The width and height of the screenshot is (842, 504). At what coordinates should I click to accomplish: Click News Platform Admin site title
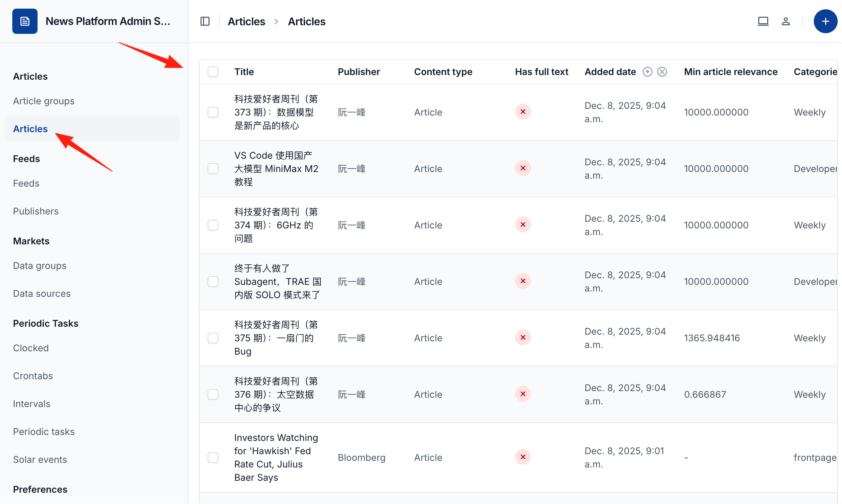pos(108,21)
